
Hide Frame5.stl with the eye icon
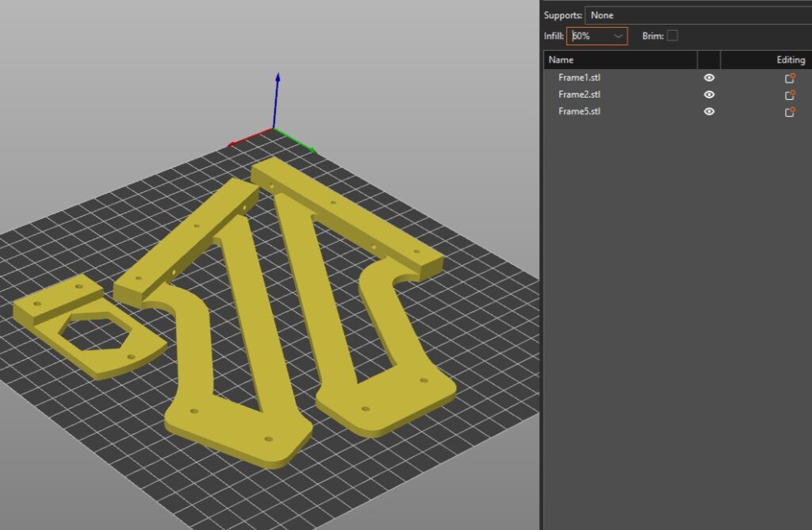tap(709, 112)
